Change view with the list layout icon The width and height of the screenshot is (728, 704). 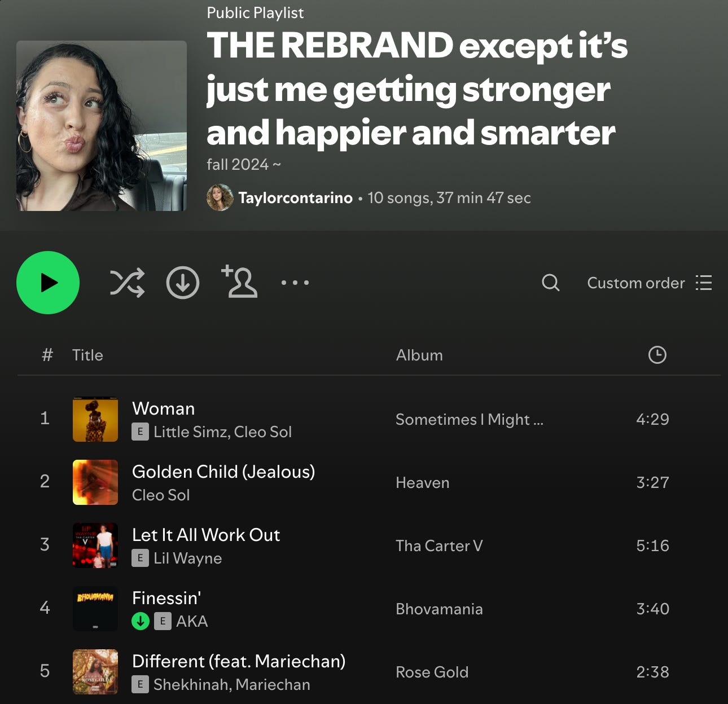704,283
